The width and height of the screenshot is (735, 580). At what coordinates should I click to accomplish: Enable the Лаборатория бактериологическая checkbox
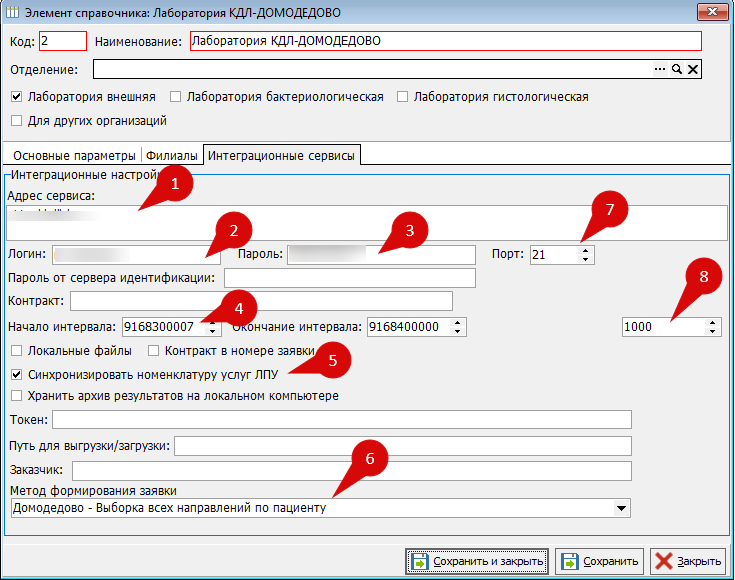pos(176,97)
